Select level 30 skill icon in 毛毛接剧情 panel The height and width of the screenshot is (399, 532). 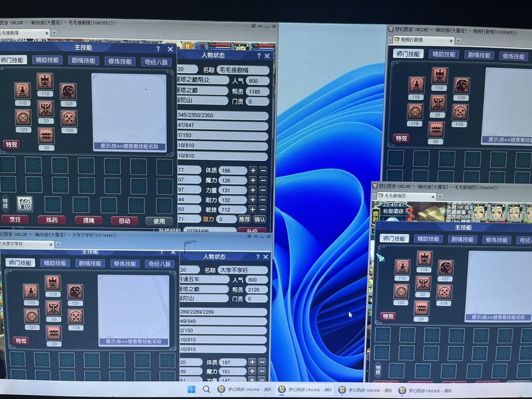tap(46, 136)
